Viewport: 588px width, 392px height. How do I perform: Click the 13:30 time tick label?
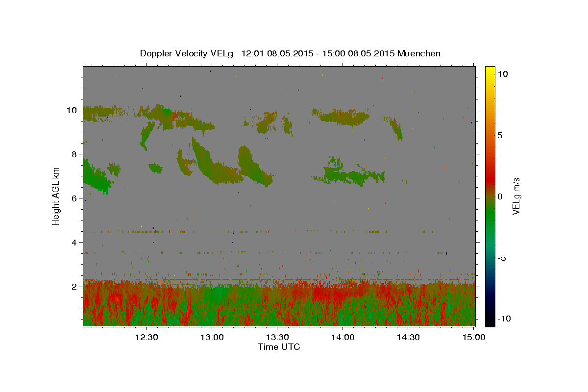pyautogui.click(x=277, y=337)
